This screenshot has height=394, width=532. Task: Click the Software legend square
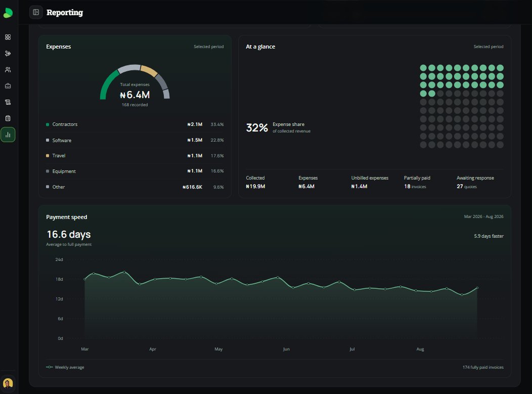[x=48, y=140]
